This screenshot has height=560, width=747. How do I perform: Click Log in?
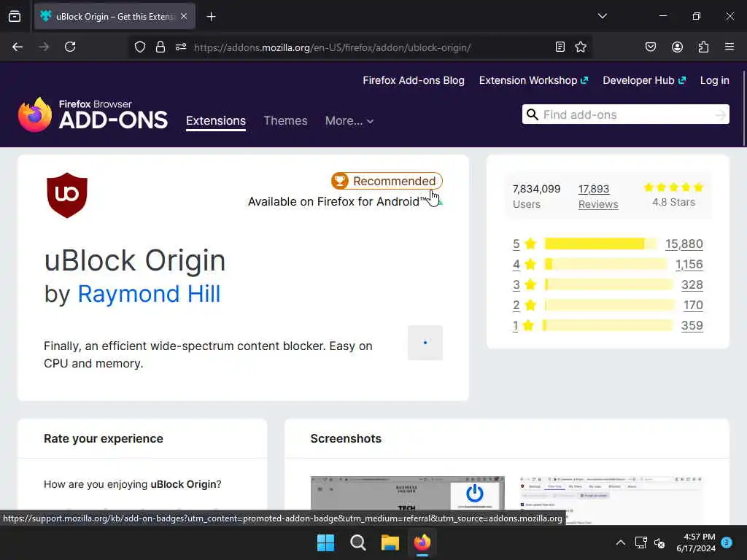tap(714, 80)
